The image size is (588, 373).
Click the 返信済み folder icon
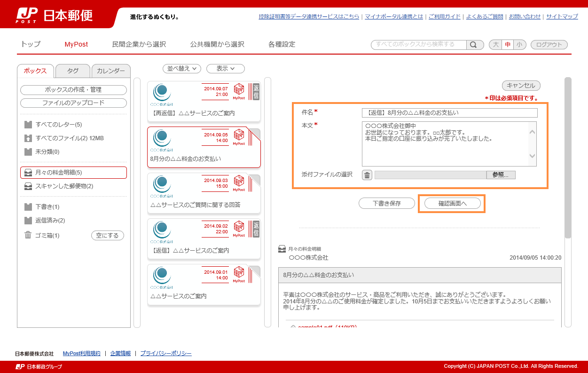click(28, 221)
